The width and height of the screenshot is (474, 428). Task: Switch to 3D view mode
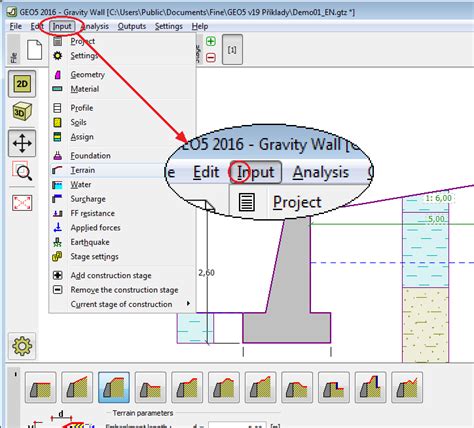click(x=22, y=112)
